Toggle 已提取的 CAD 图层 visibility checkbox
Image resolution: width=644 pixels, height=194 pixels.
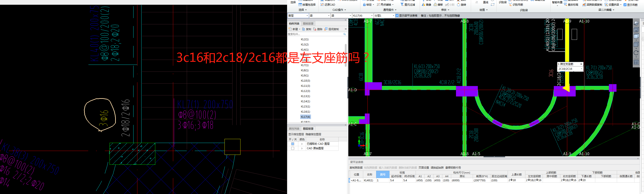coord(293,144)
